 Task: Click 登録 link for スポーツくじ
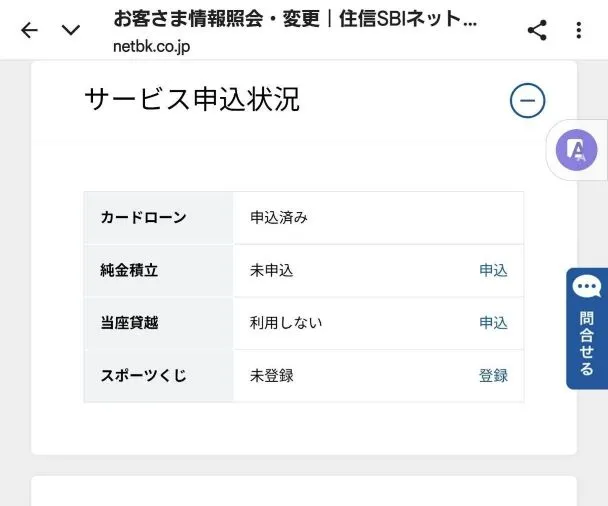(493, 376)
